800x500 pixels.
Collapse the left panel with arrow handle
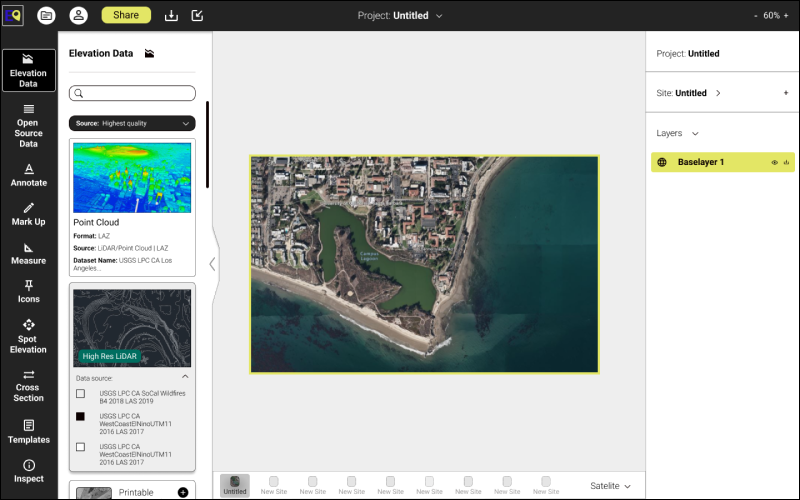(213, 264)
